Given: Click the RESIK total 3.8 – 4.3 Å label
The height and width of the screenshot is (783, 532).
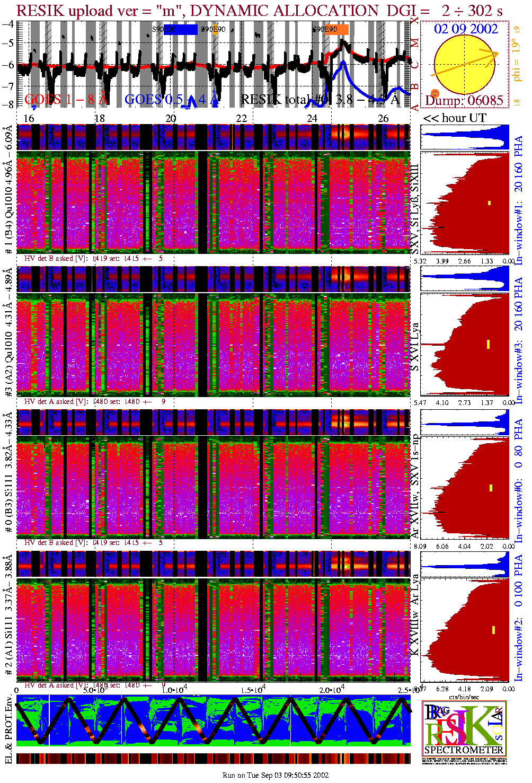Looking at the screenshot, I should (x=320, y=99).
